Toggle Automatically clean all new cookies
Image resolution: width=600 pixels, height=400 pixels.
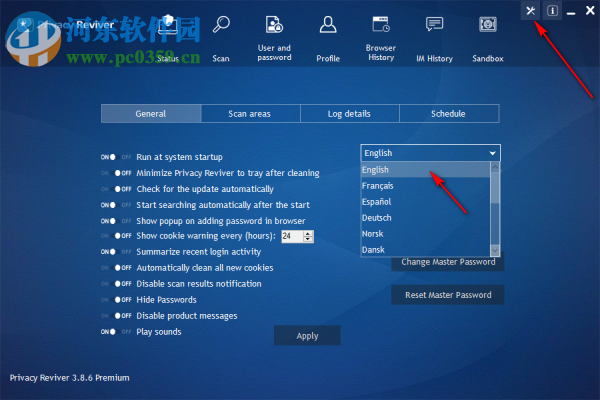pos(116,268)
